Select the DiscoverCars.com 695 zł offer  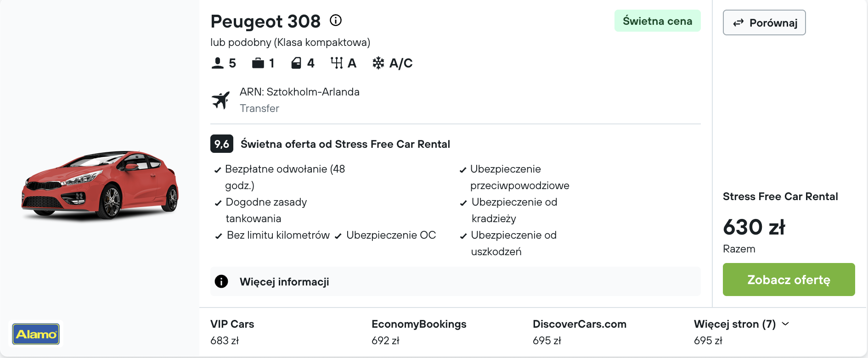coord(579,332)
